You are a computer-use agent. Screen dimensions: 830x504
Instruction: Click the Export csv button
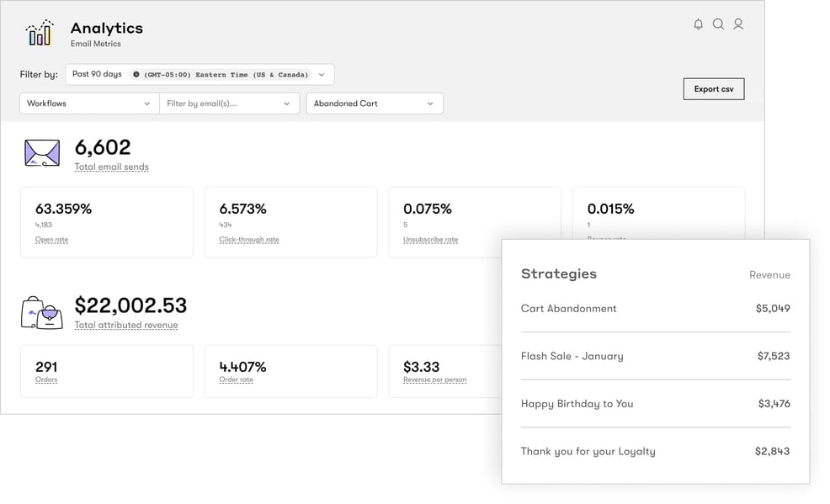pyautogui.click(x=713, y=88)
